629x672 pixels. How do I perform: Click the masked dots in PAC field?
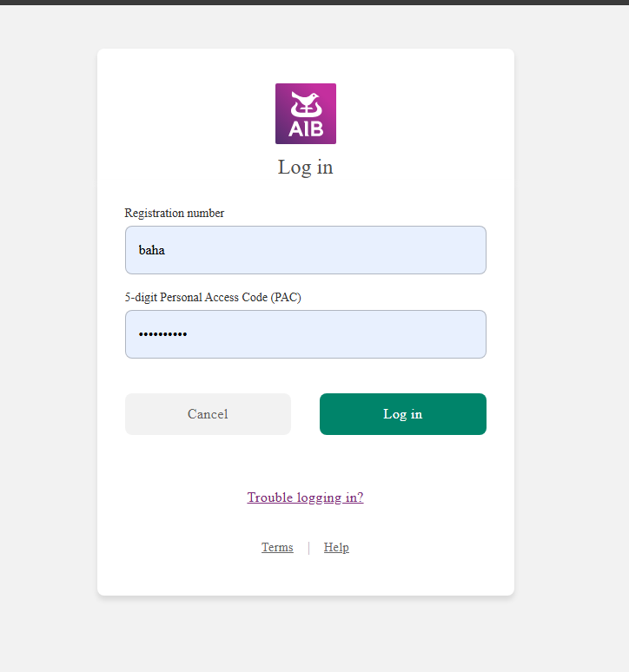[162, 334]
